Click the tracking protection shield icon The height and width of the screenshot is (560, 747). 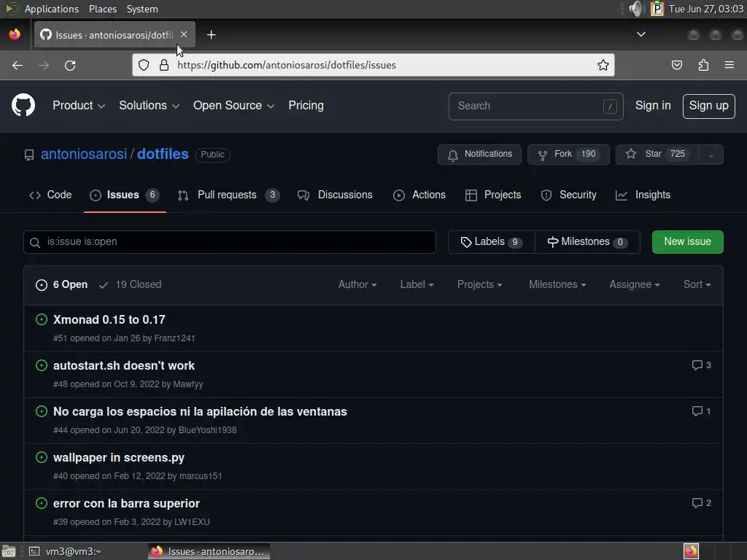pos(144,65)
